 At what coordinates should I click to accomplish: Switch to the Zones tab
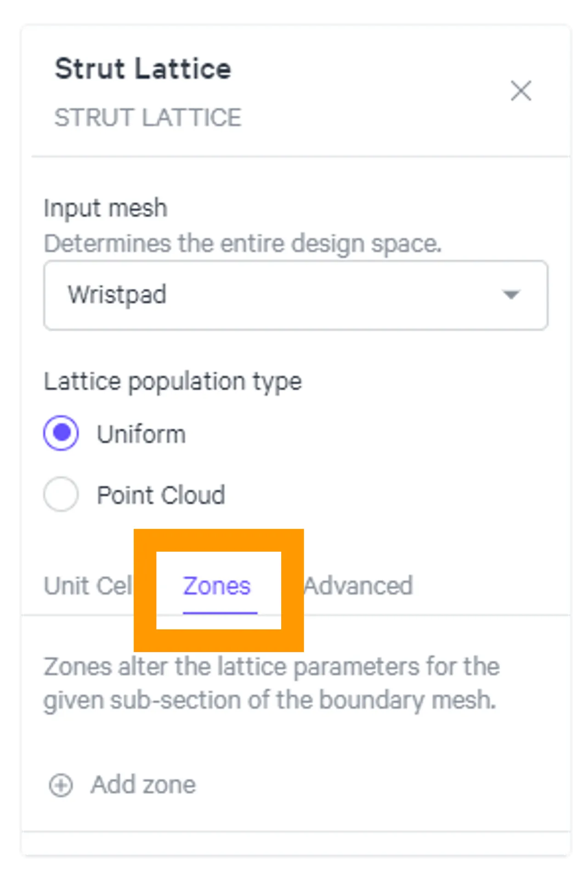coord(217,585)
